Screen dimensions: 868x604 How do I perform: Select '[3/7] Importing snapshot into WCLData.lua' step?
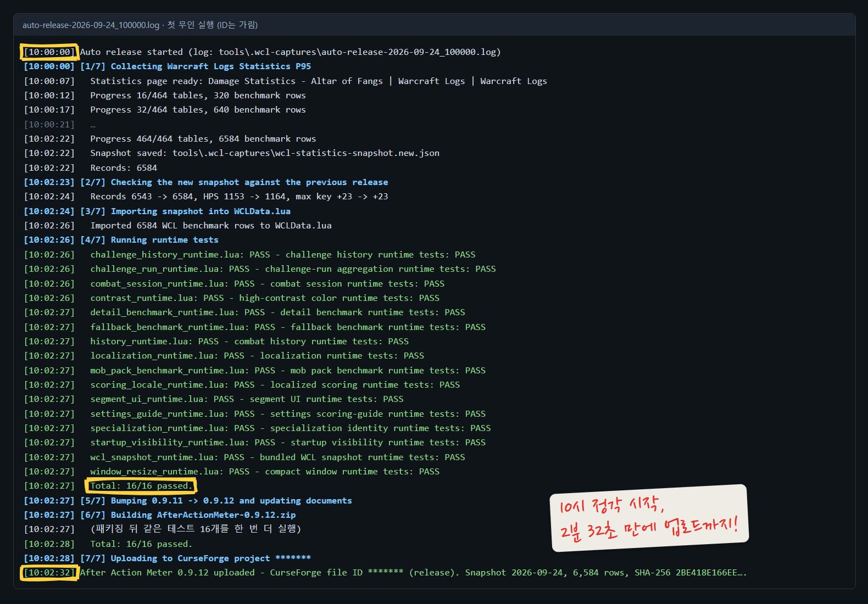coord(157,211)
